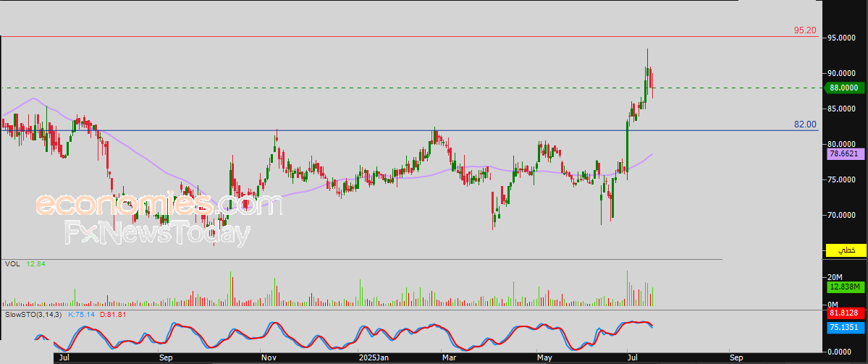Click the 75.0000 price axis label
868x364 pixels.
point(841,179)
